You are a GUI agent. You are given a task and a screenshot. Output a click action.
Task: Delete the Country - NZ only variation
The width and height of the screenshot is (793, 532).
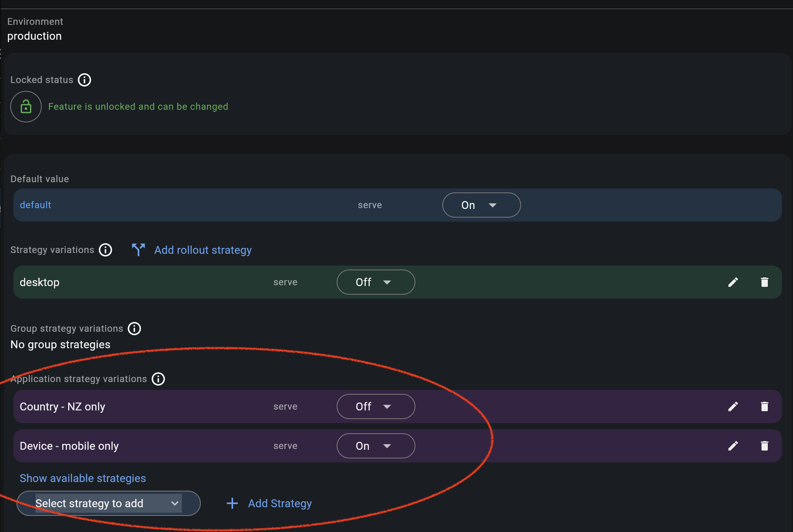point(764,406)
